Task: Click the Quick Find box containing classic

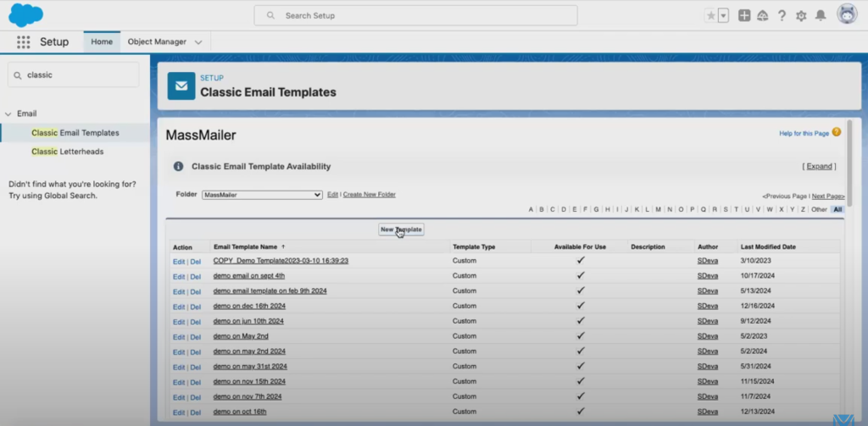Action: (73, 75)
